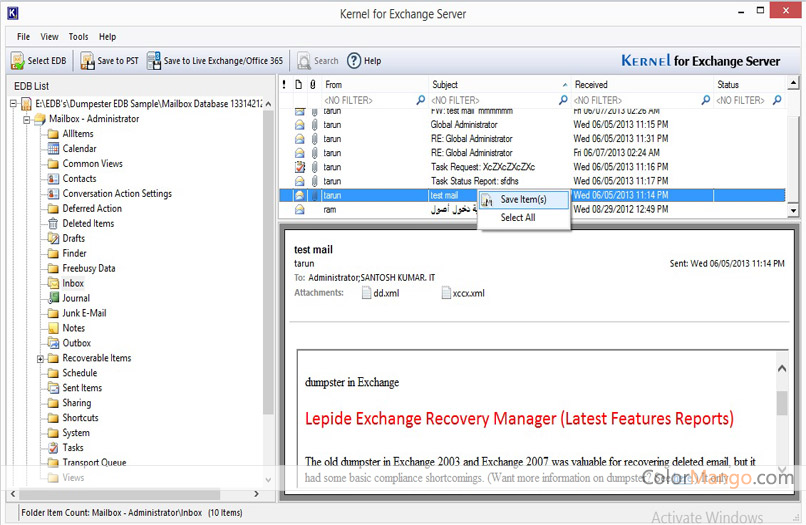The height and width of the screenshot is (525, 806).
Task: Choose Save Item(s) from context menu
Action: pyautogui.click(x=523, y=200)
